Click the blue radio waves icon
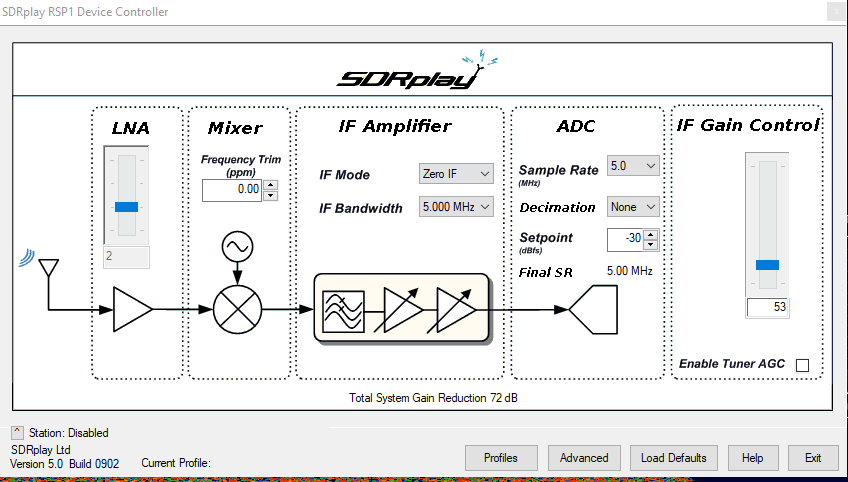The height and width of the screenshot is (482, 848). tap(26, 257)
